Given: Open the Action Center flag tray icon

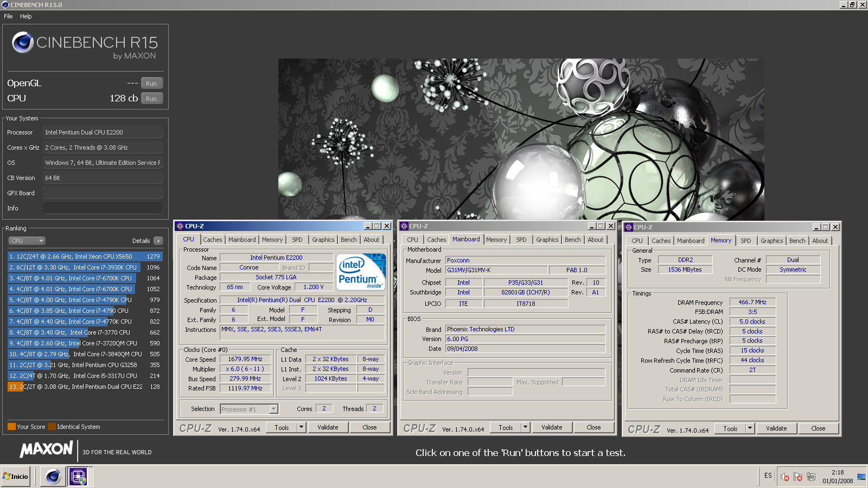Looking at the screenshot, I should pyautogui.click(x=797, y=477).
